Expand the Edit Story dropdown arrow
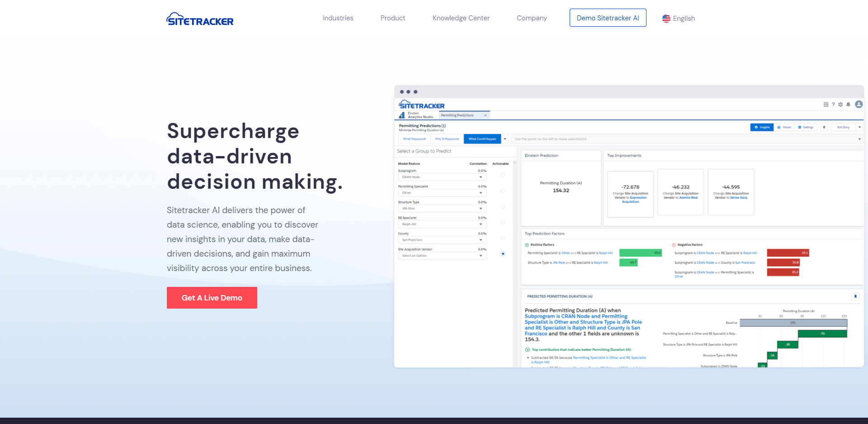Image resolution: width=868 pixels, height=424 pixels. coord(859,127)
